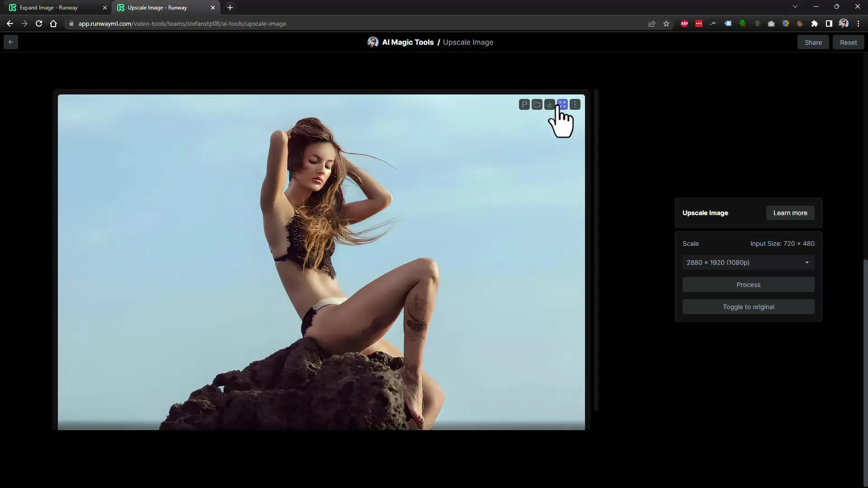868x488 pixels.
Task: Click the left navigation back arrow
Action: (11, 42)
